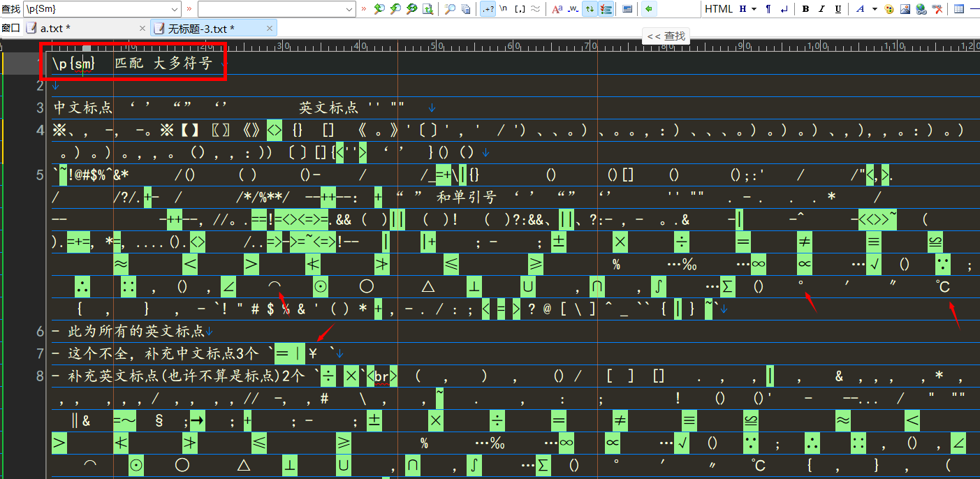Viewport: 980px width, 479px height.
Task: Click the green left arrow icon
Action: tap(650, 9)
